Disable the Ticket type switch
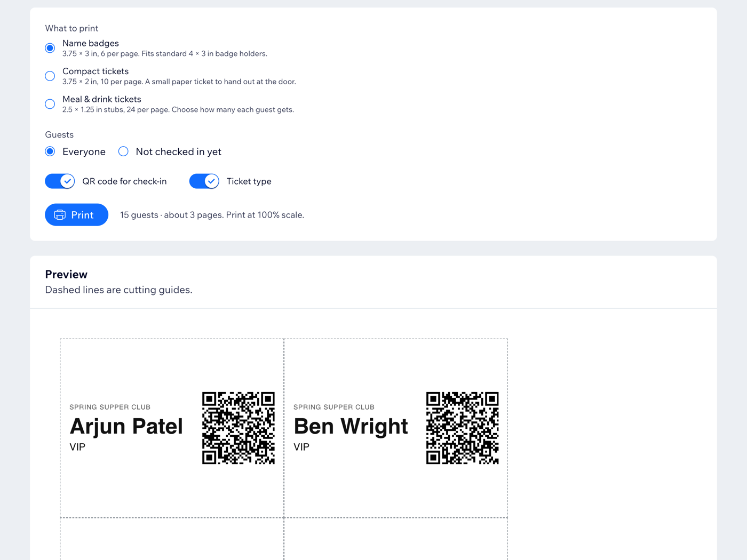This screenshot has width=747, height=560. coord(204,181)
